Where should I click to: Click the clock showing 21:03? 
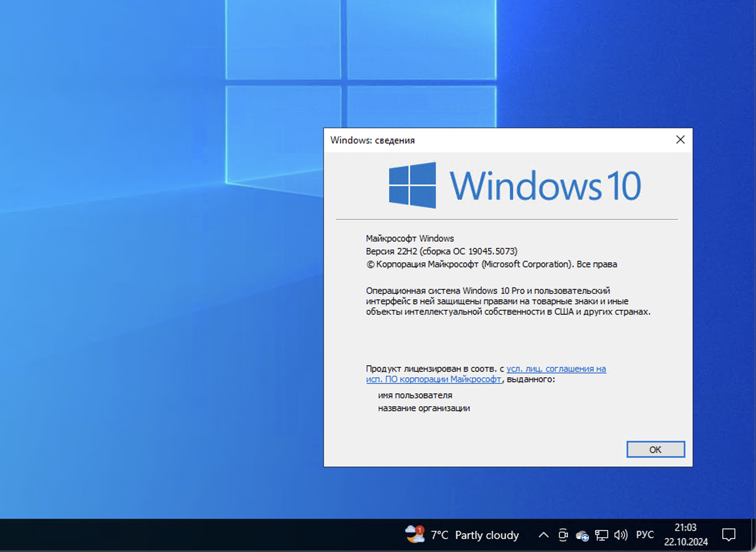[685, 528]
